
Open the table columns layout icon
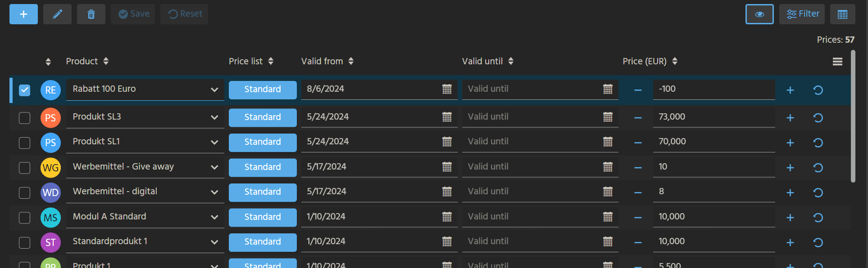842,14
